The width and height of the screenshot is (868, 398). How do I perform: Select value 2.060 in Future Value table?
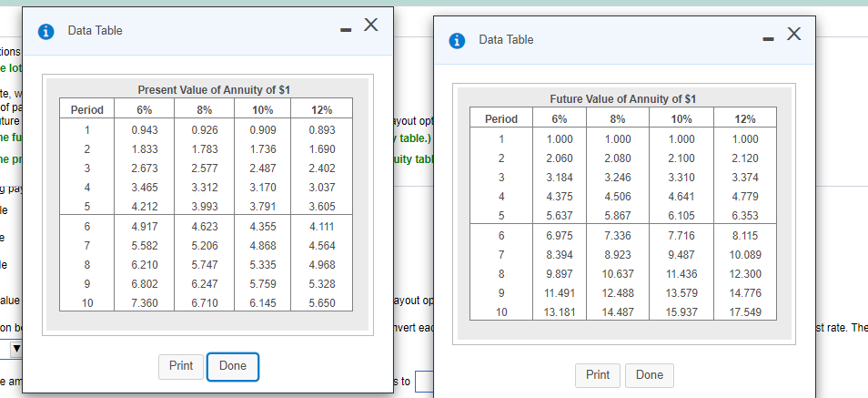(560, 158)
